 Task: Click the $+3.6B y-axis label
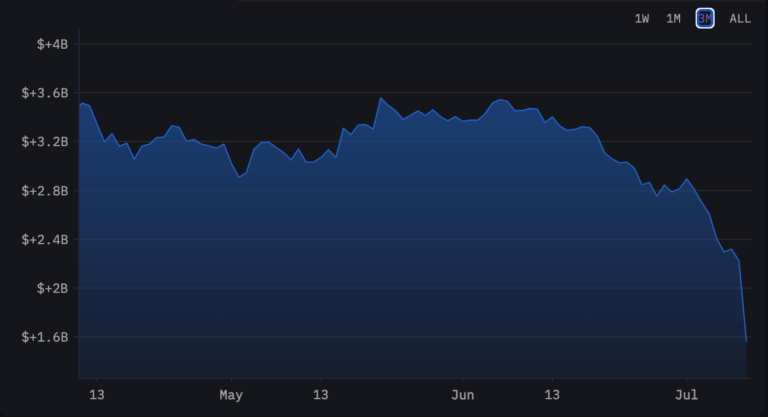coord(44,93)
